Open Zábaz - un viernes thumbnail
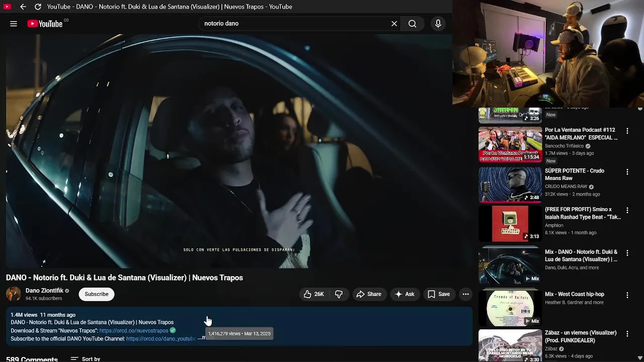Screen dimensions: 644x362 coord(510,346)
